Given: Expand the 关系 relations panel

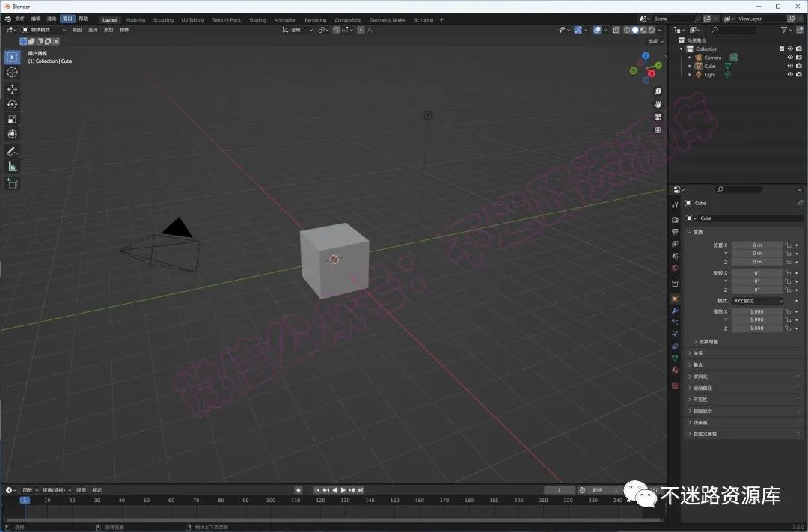Looking at the screenshot, I should (x=744, y=353).
